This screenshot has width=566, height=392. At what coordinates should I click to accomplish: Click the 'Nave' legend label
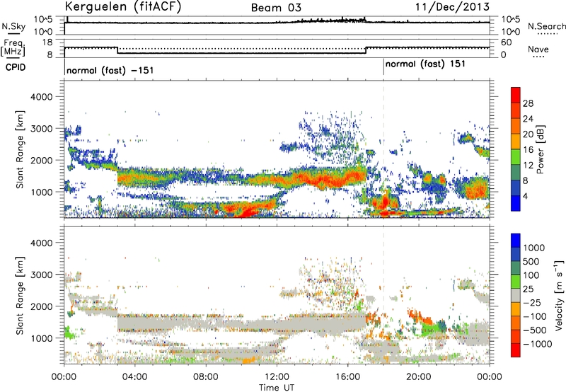pyautogui.click(x=538, y=49)
